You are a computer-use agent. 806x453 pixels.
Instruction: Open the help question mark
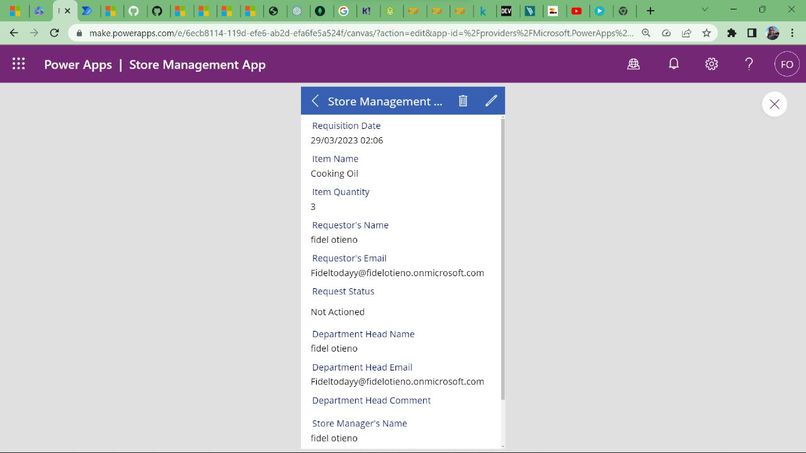tap(748, 64)
